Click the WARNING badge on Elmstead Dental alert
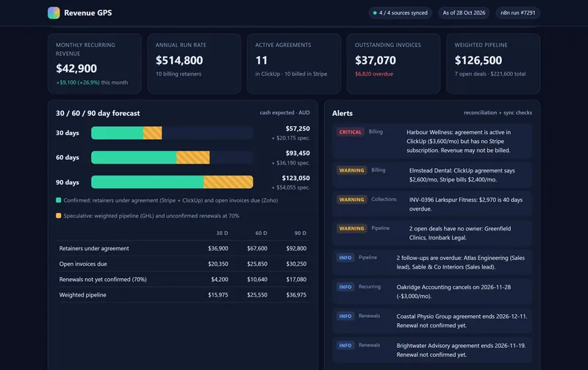Viewport: 588px width, 370px height. (x=351, y=170)
